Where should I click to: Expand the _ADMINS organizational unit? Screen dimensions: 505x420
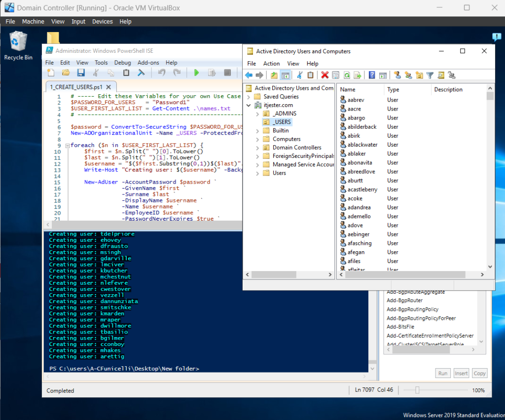coord(257,114)
